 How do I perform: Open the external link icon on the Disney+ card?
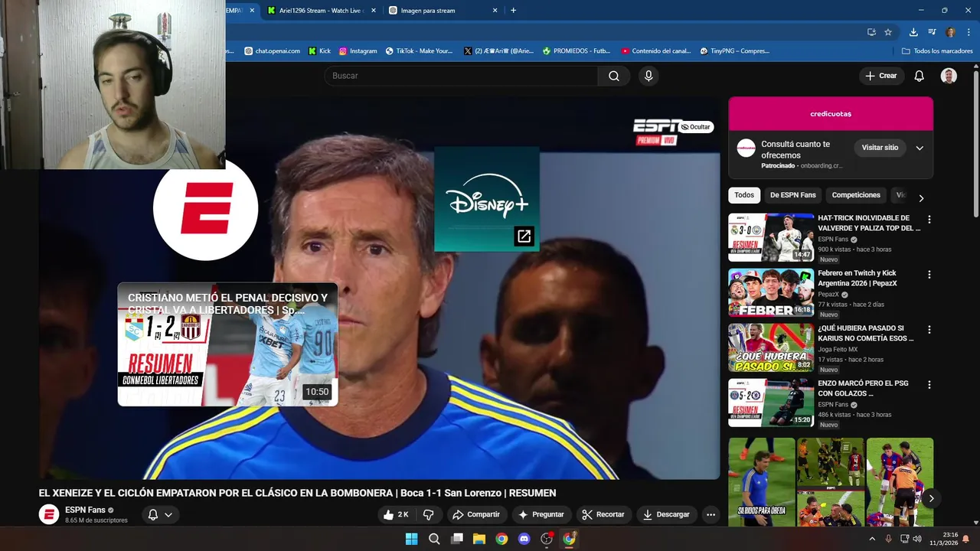tap(524, 236)
